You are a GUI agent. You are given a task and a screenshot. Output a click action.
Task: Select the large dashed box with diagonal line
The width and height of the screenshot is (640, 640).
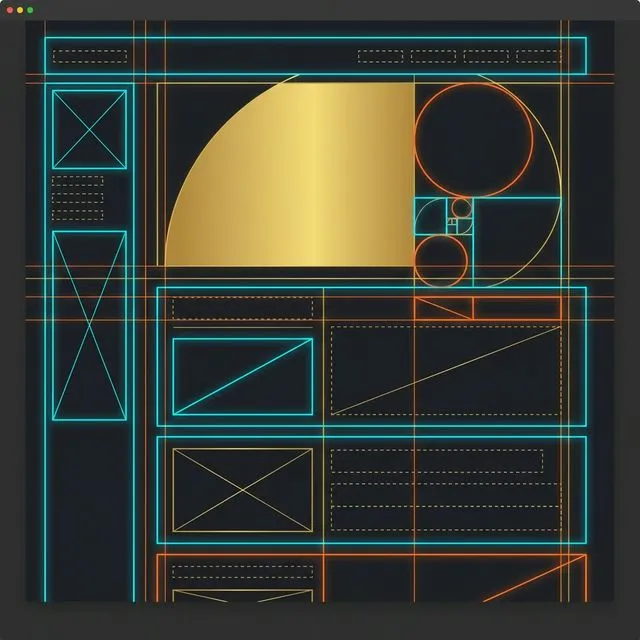446,369
